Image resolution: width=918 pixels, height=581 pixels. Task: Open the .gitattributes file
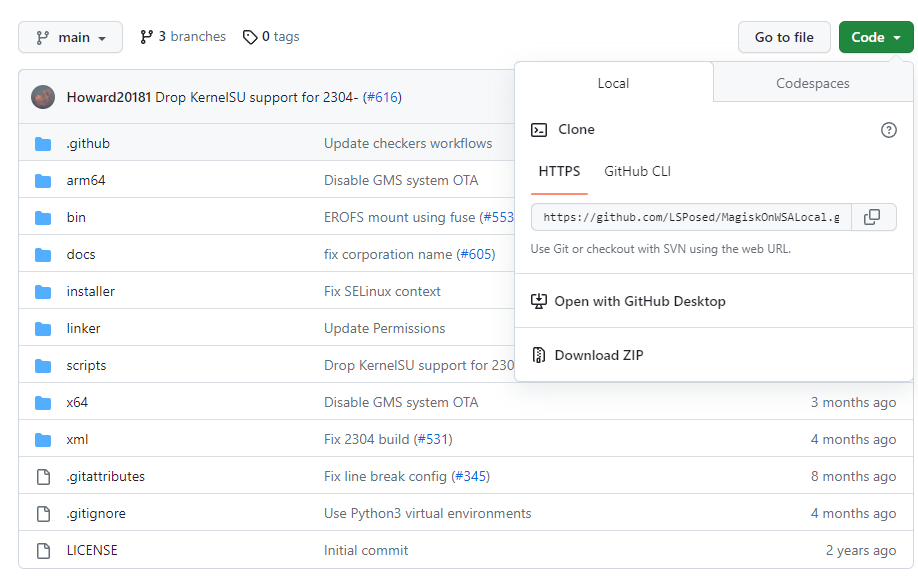point(105,476)
